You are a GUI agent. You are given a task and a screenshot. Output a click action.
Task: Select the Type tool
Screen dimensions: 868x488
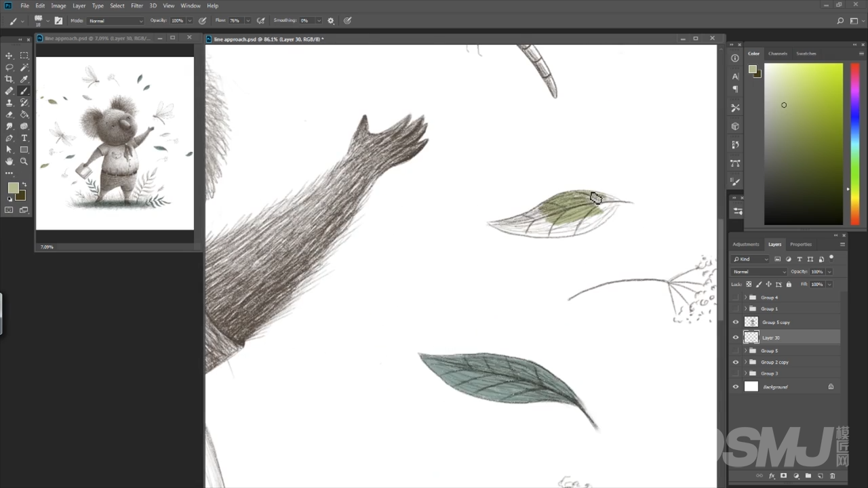tap(24, 138)
